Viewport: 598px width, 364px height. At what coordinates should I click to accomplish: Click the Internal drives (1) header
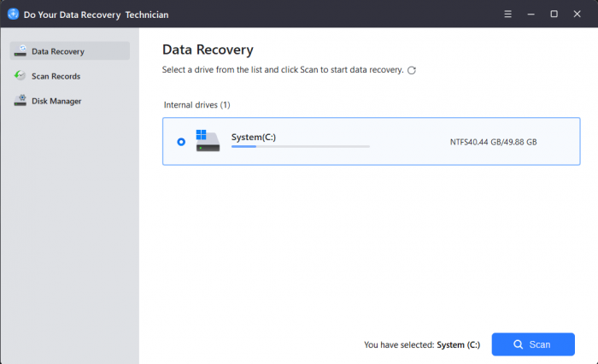(196, 105)
